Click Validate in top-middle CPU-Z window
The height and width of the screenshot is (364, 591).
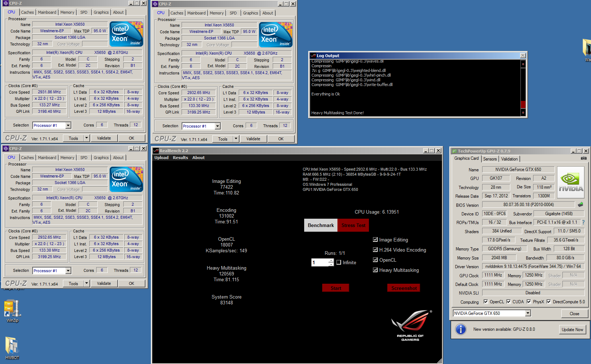(x=253, y=139)
